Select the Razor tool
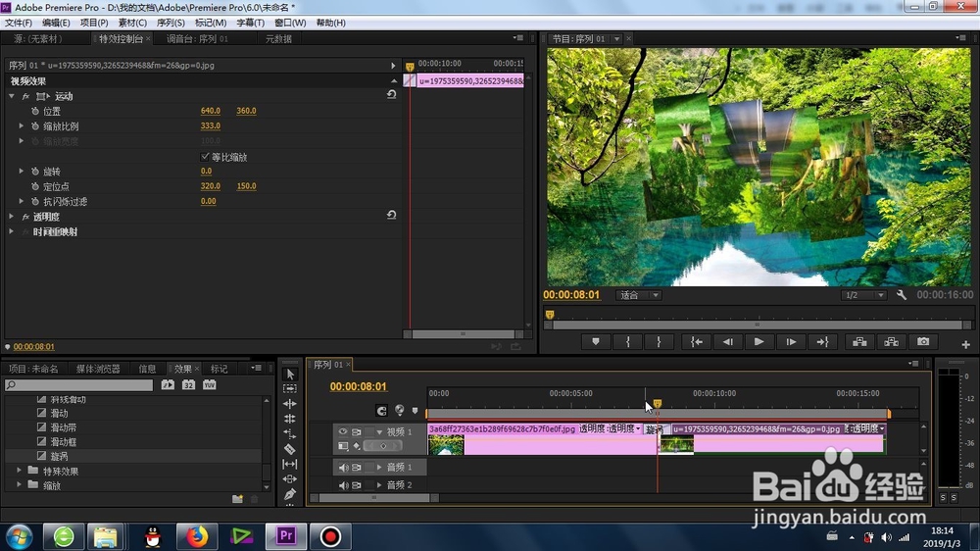Viewport: 980px width, 551px height. pyautogui.click(x=290, y=448)
